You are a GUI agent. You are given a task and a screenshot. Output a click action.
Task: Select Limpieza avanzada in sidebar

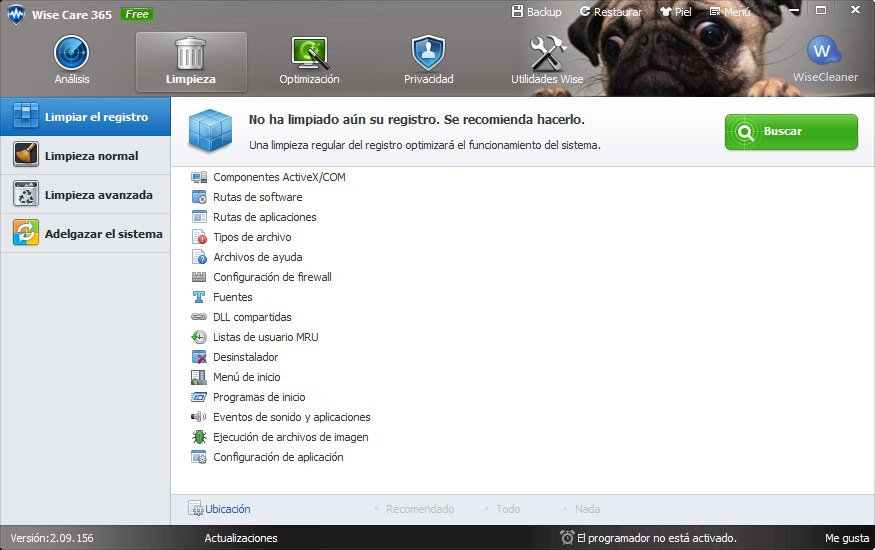coord(85,195)
